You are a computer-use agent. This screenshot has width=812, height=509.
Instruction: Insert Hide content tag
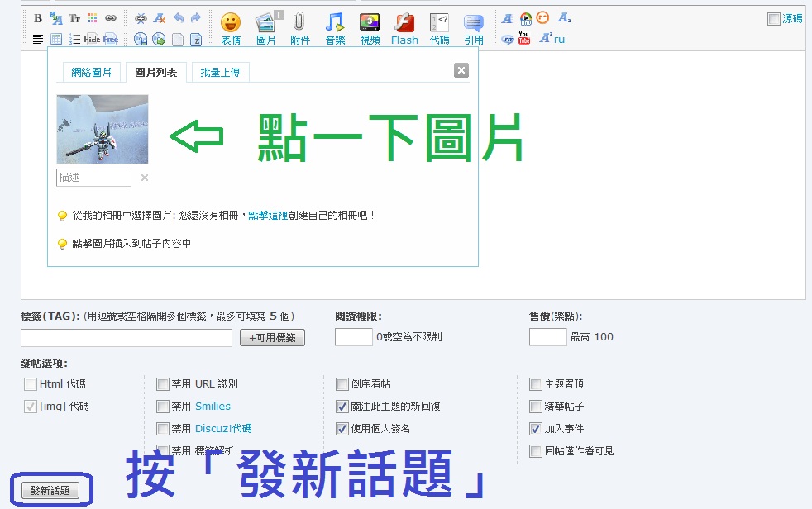tap(92, 40)
